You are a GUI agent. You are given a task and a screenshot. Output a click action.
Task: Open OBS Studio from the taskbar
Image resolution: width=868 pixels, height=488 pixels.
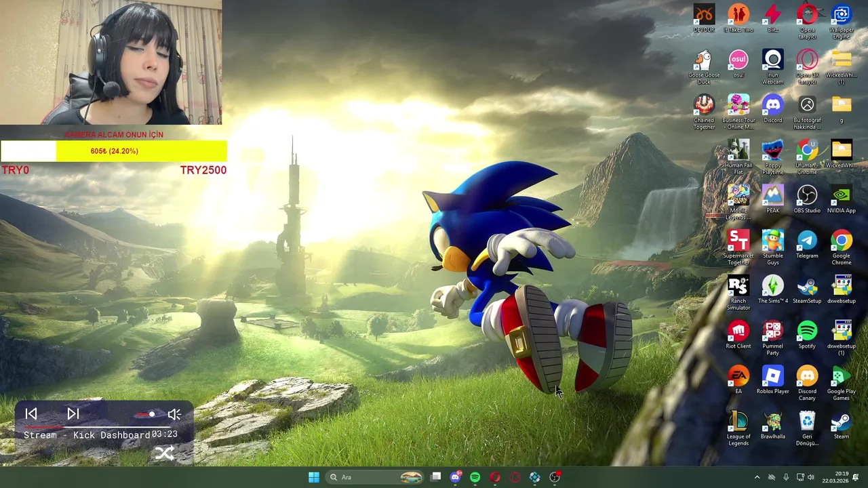point(555,477)
